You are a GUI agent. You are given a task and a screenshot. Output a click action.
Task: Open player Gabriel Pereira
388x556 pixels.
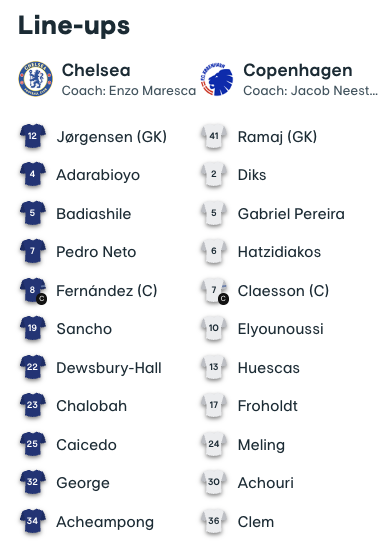pos(291,214)
